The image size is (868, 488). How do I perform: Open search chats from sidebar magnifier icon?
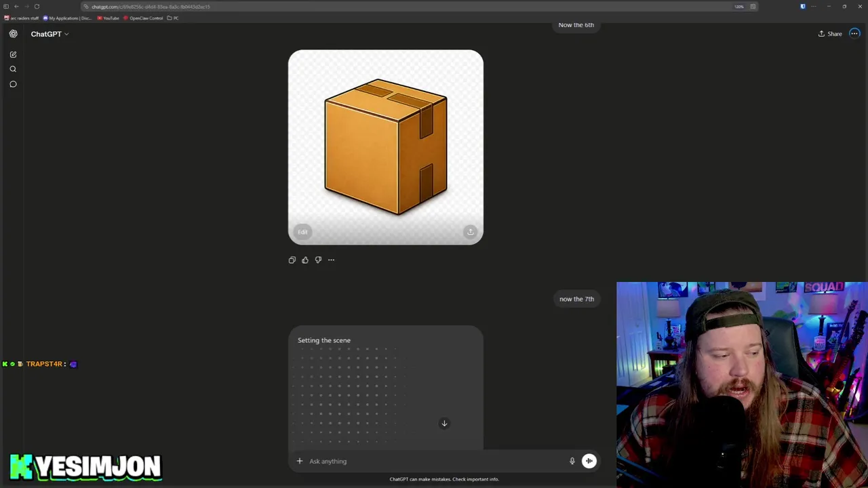[x=13, y=69]
